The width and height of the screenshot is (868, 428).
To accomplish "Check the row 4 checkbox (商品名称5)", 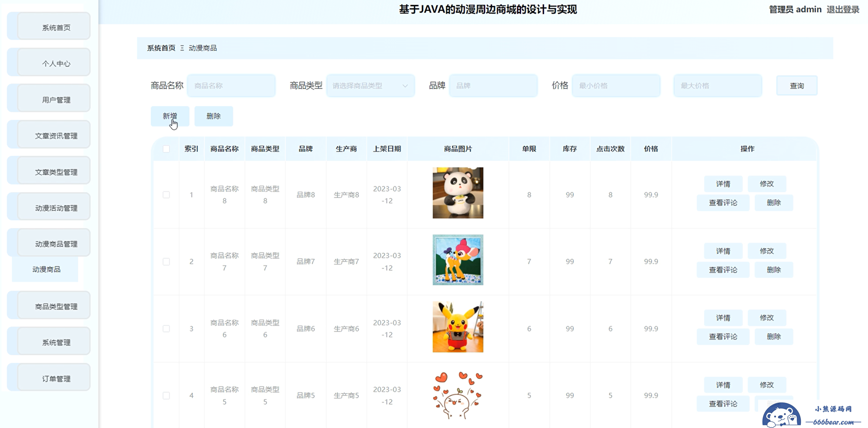I will coord(166,395).
